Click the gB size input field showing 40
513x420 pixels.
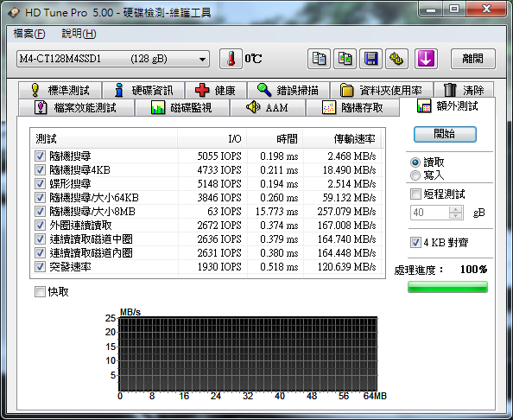[x=429, y=213]
